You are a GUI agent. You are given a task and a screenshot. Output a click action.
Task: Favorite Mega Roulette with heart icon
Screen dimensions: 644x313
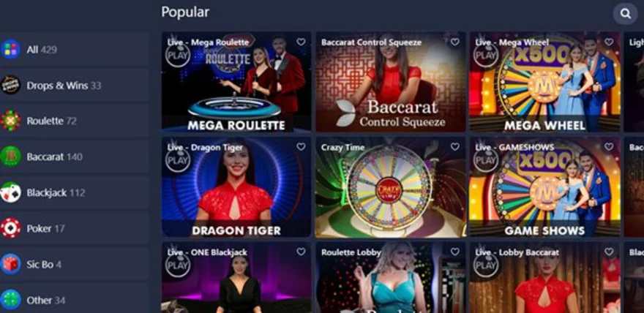point(301,42)
